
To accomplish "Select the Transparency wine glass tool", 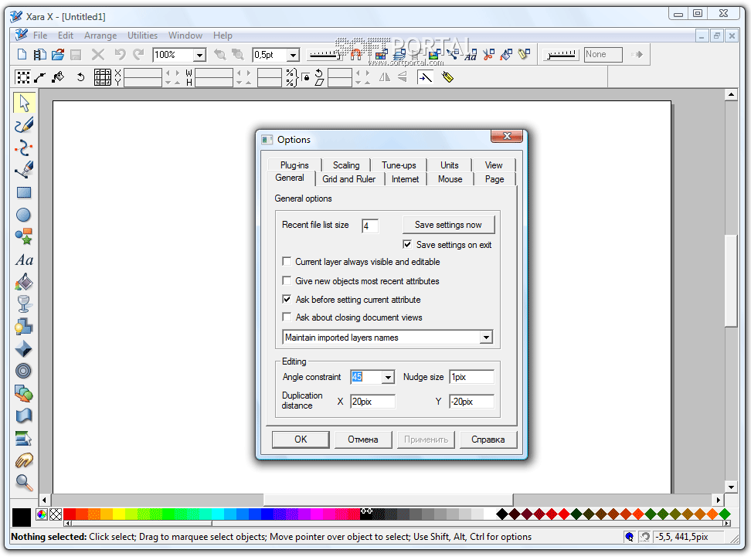I will point(23,304).
